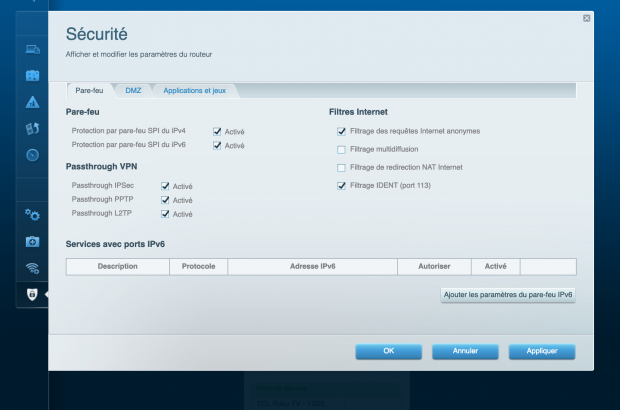Open Parental Controls warning-triangle icon

(32, 101)
